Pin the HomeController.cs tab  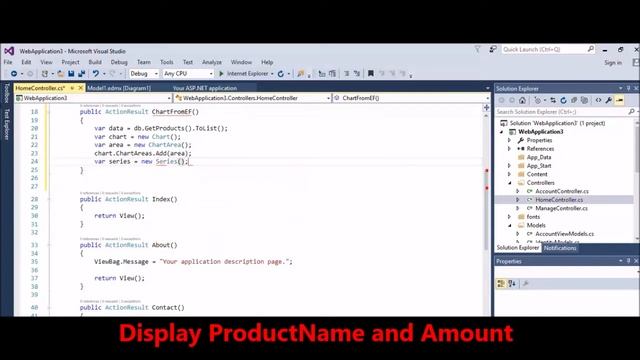tap(72, 88)
